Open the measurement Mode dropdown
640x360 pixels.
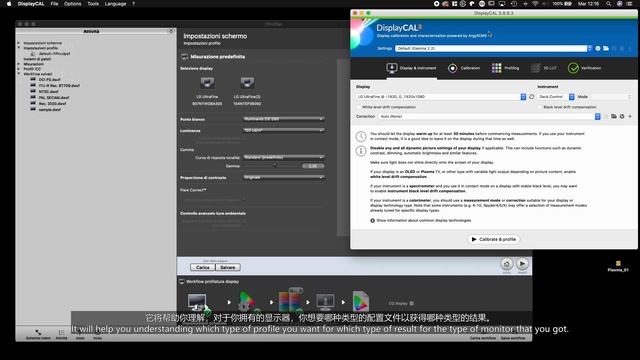coord(611,97)
